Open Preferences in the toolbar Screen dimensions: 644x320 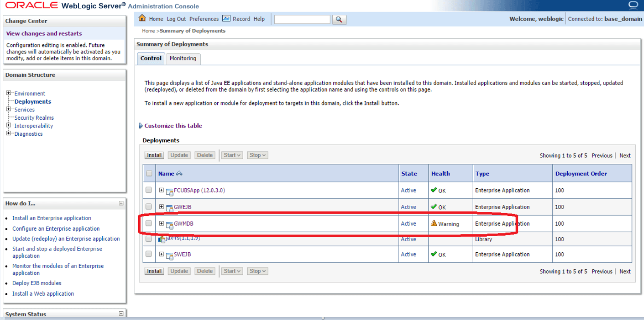click(204, 19)
